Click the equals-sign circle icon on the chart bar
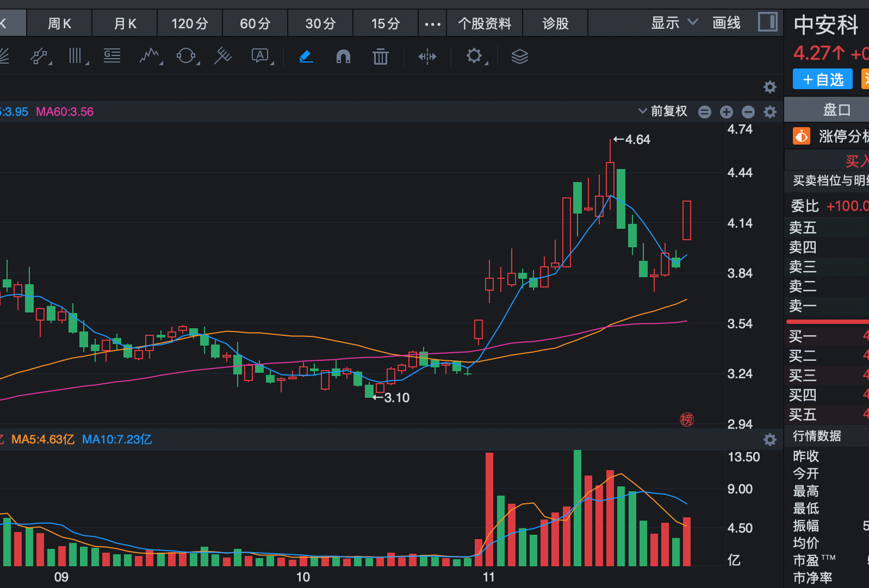The image size is (869, 588). point(705,112)
